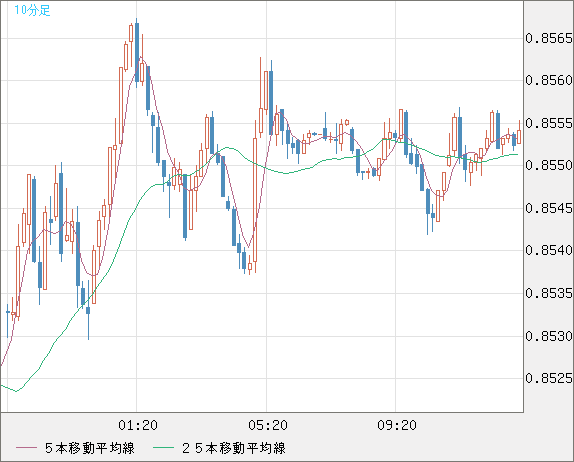Click the 0.8550 price axis label
Viewport: 574px width, 462px height.
pyautogui.click(x=549, y=165)
